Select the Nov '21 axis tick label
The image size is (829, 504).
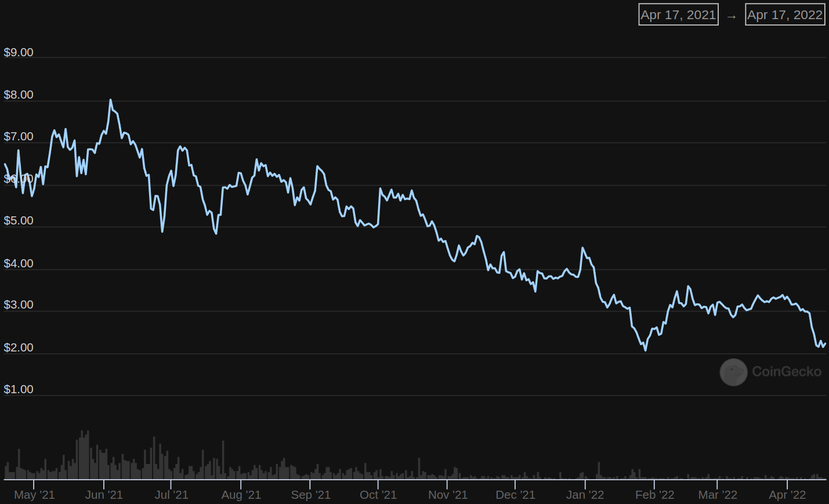[x=447, y=495]
